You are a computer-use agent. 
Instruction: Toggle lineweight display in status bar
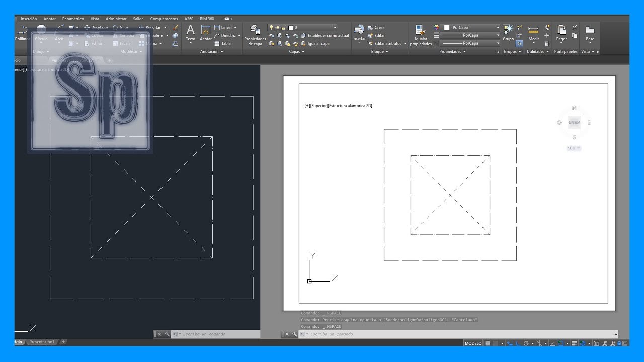pyautogui.click(x=574, y=343)
